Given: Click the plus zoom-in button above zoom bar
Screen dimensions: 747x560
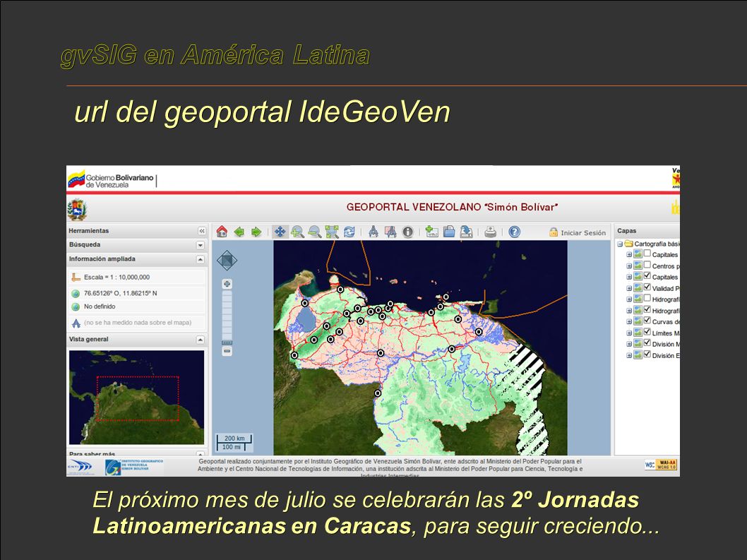Looking at the screenshot, I should pyautogui.click(x=227, y=284).
